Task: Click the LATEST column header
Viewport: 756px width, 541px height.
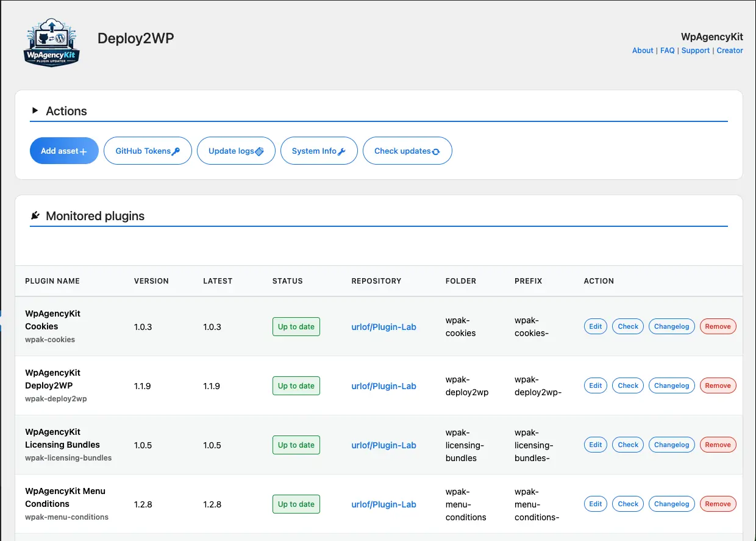Action: (x=218, y=281)
